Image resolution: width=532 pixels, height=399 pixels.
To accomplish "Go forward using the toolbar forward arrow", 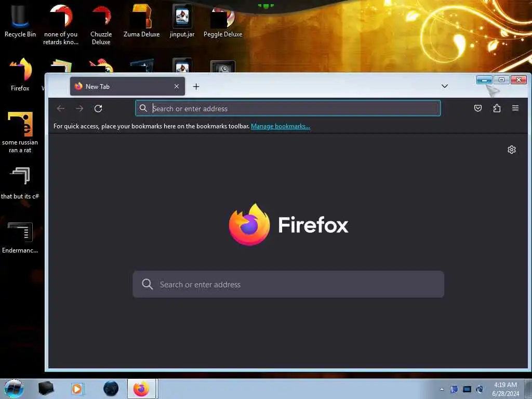I will [79, 109].
